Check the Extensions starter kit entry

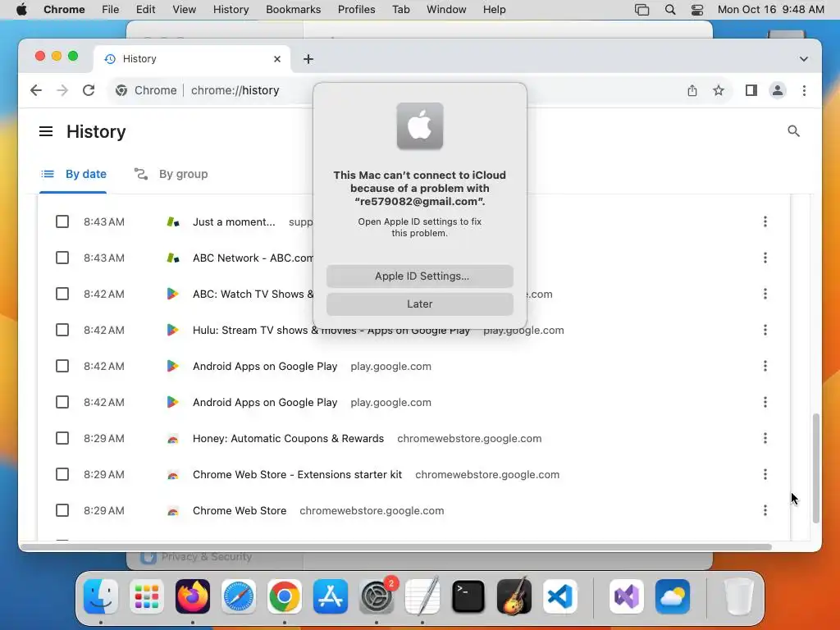tap(62, 474)
